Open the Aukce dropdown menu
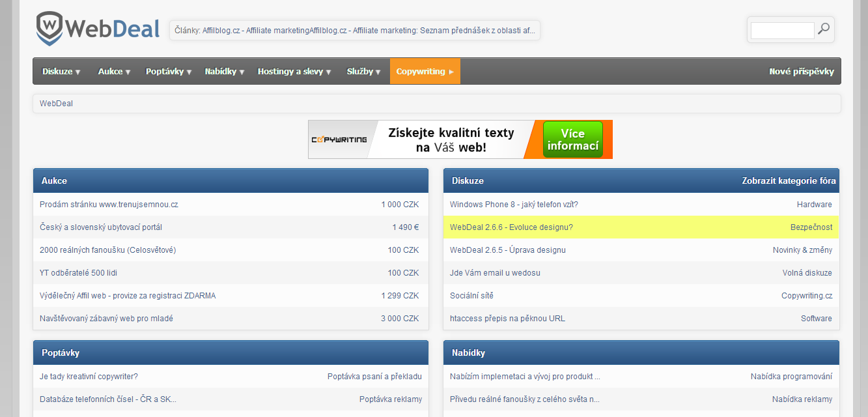 115,72
